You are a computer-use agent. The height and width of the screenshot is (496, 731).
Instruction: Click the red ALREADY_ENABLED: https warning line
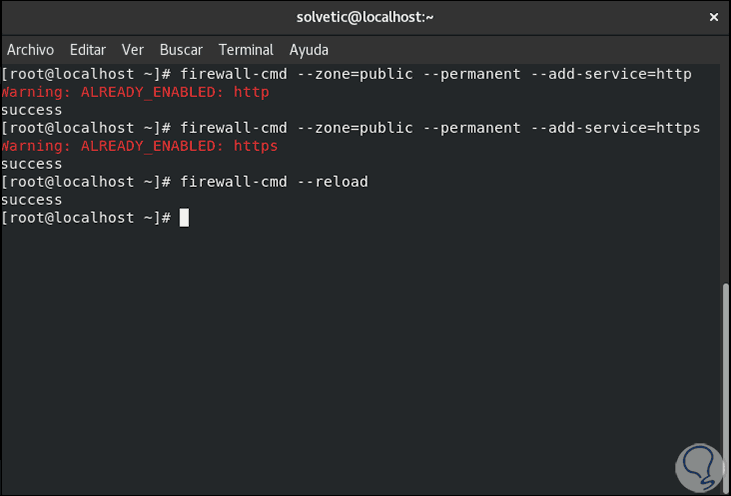139,146
